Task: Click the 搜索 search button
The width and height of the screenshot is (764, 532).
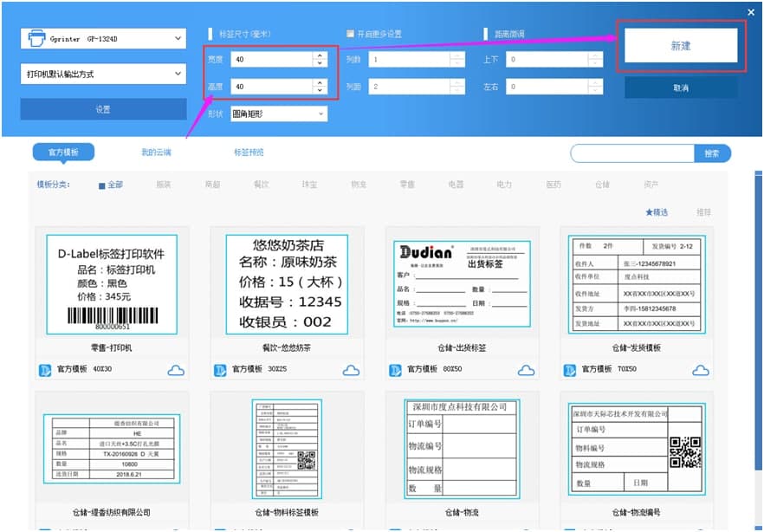Action: click(x=712, y=153)
